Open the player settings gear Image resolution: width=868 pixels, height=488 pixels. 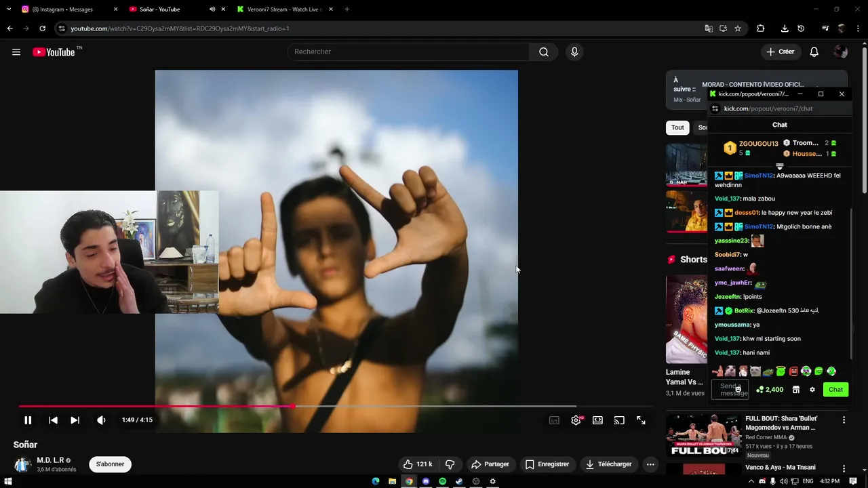pos(576,420)
